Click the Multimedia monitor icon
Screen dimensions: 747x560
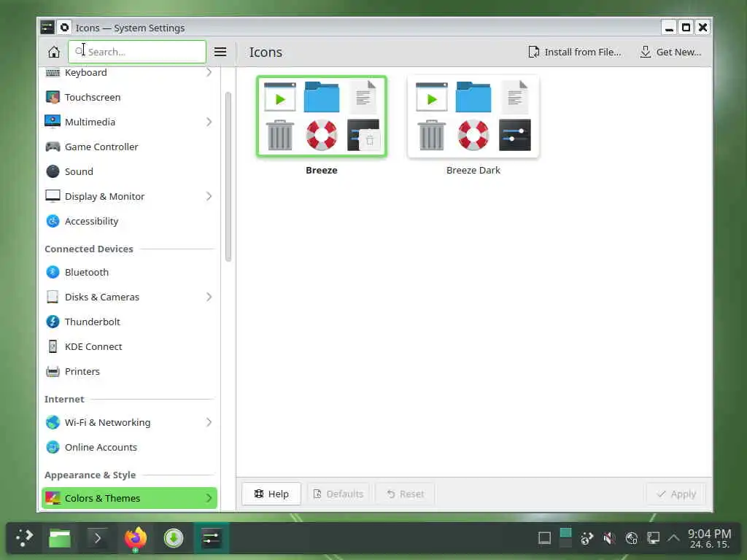click(53, 122)
